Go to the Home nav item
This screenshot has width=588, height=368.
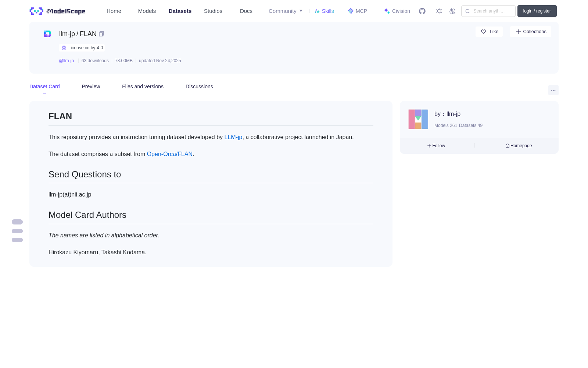pyautogui.click(x=114, y=11)
